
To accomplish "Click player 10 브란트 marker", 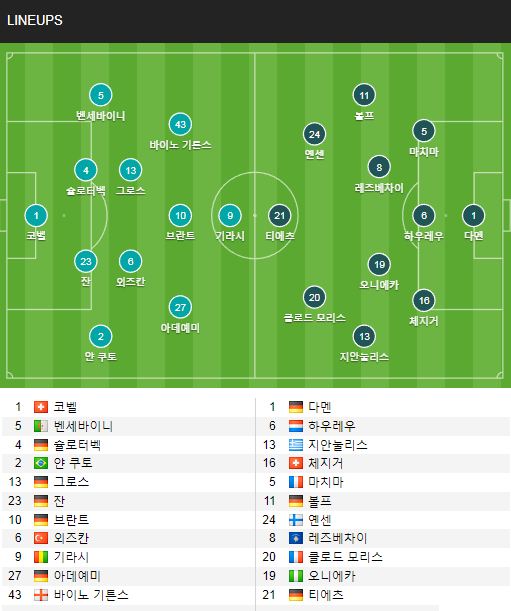I will tap(180, 215).
